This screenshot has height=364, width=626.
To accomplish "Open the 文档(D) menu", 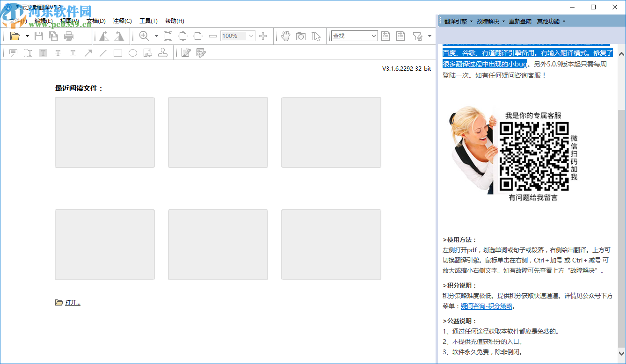I will (96, 21).
